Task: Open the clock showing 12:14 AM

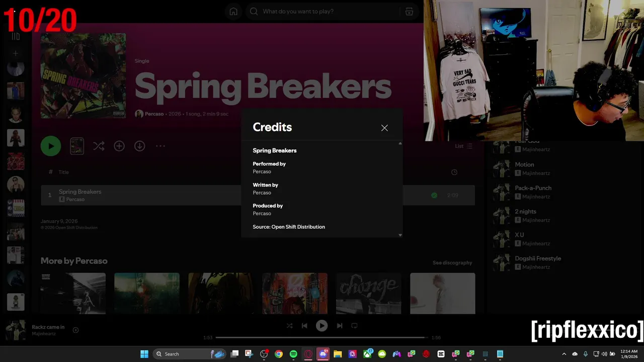Action: (629, 354)
